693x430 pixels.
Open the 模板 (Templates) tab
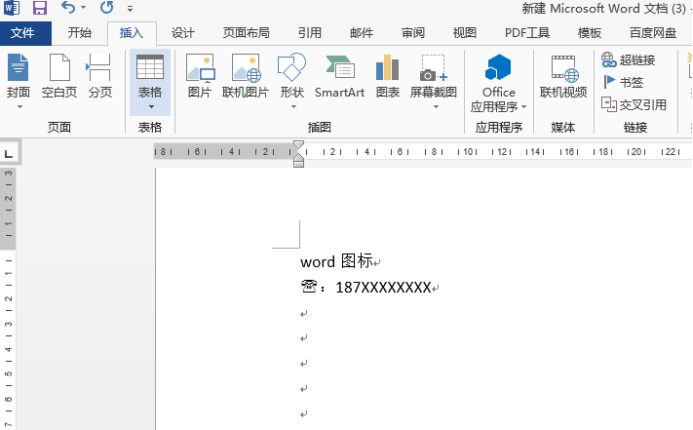589,33
